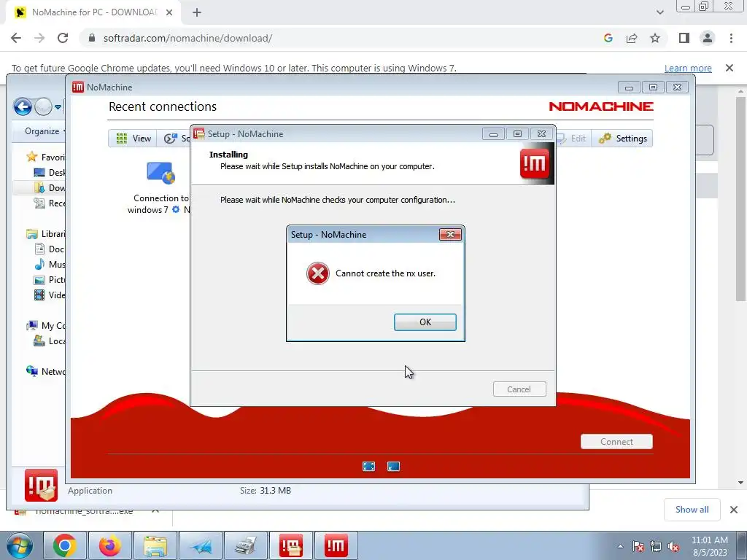Select My Computer in Explorer navigation pane

(46, 326)
